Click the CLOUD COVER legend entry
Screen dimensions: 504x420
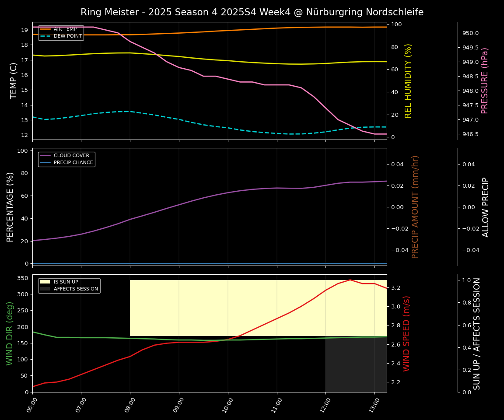[71, 156]
